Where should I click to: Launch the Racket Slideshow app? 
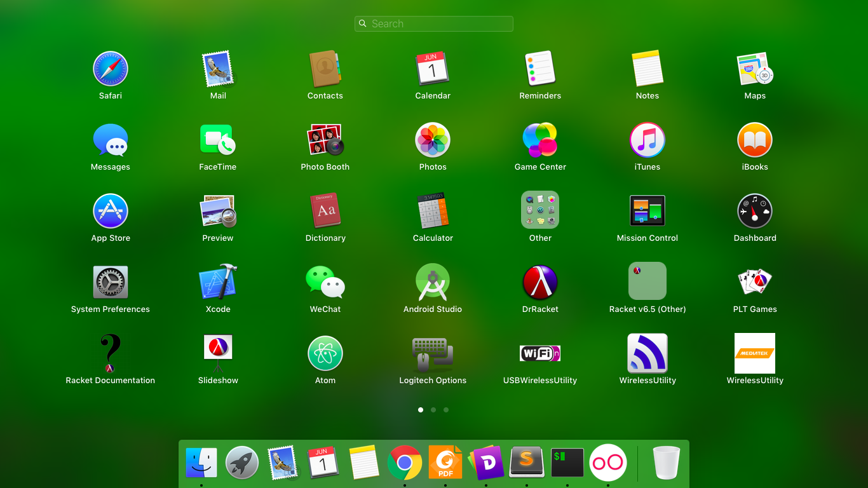[218, 353]
